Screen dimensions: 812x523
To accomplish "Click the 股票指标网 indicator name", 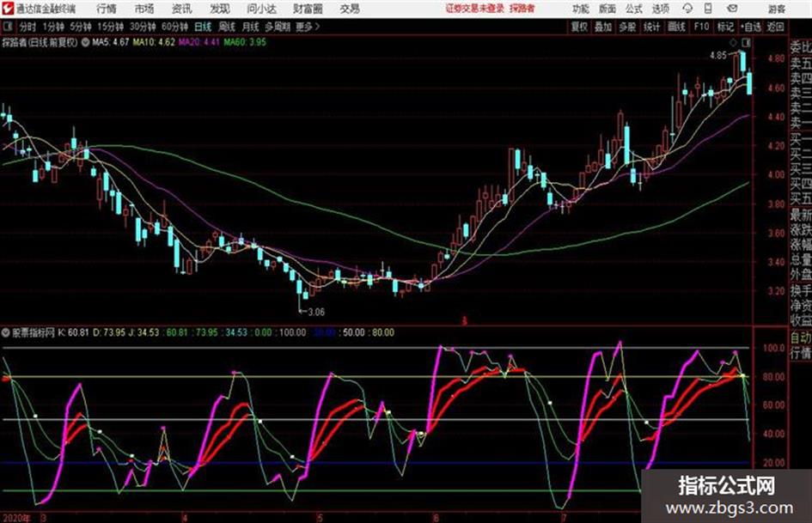I will (x=34, y=332).
